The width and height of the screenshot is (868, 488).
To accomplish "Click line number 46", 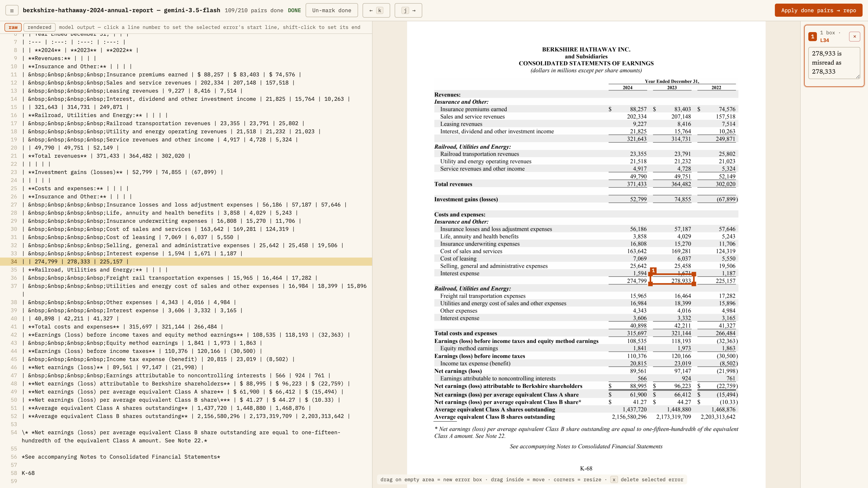I will click(x=14, y=367).
